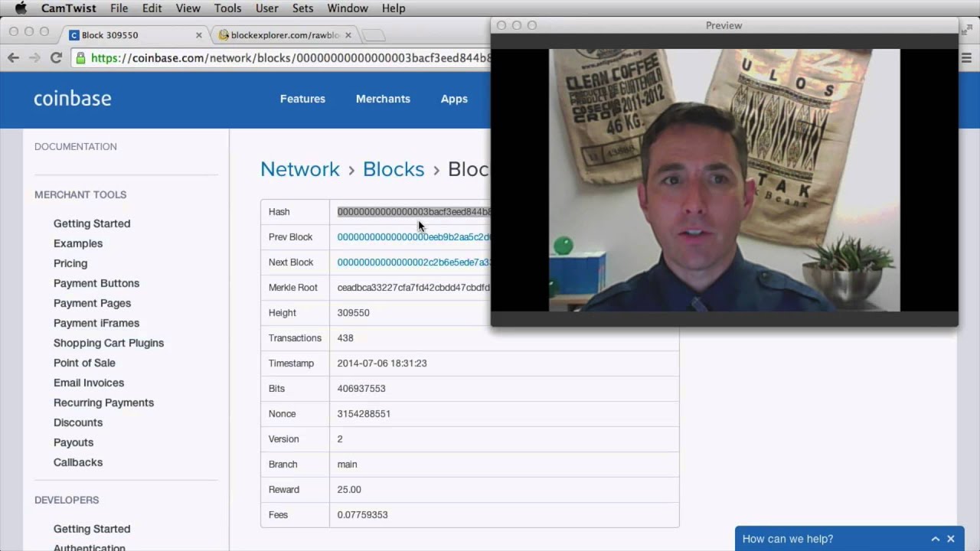
Task: Click the Preview window title bar
Action: (724, 25)
